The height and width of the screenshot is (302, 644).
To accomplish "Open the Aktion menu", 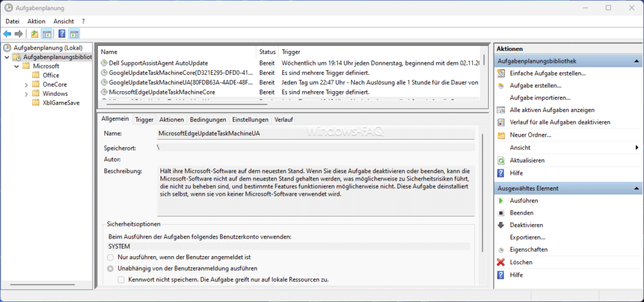I will 36,21.
